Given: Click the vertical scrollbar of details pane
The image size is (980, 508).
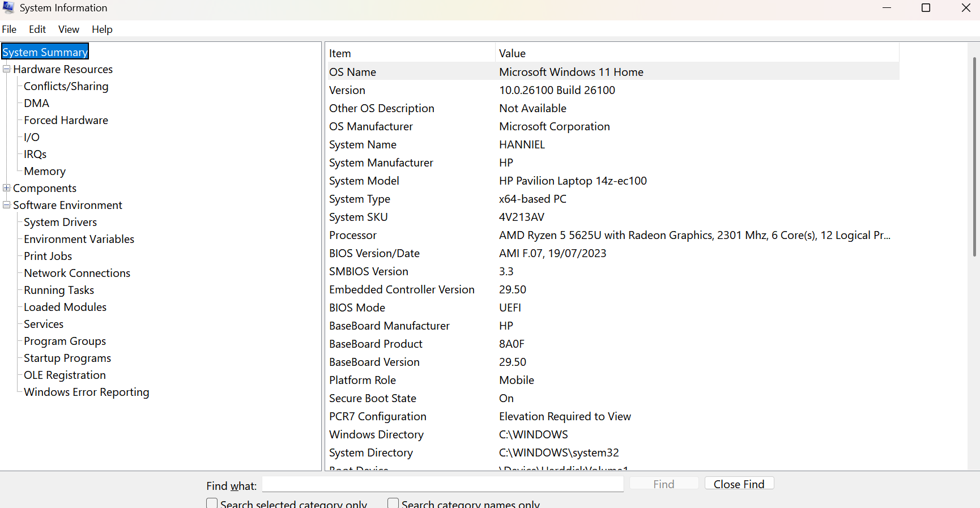Looking at the screenshot, I should pos(974,156).
